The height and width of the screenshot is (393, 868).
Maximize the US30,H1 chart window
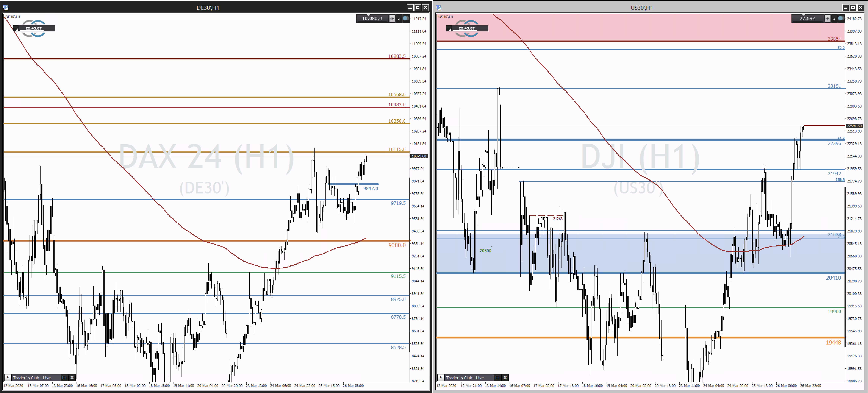(x=853, y=7)
